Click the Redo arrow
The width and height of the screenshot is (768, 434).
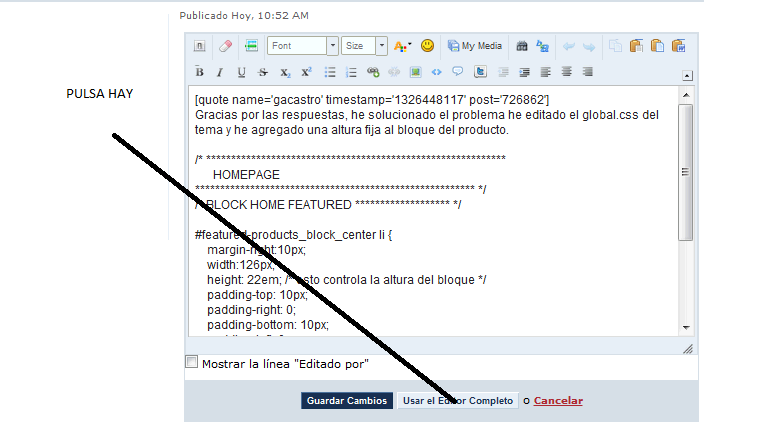coord(589,47)
